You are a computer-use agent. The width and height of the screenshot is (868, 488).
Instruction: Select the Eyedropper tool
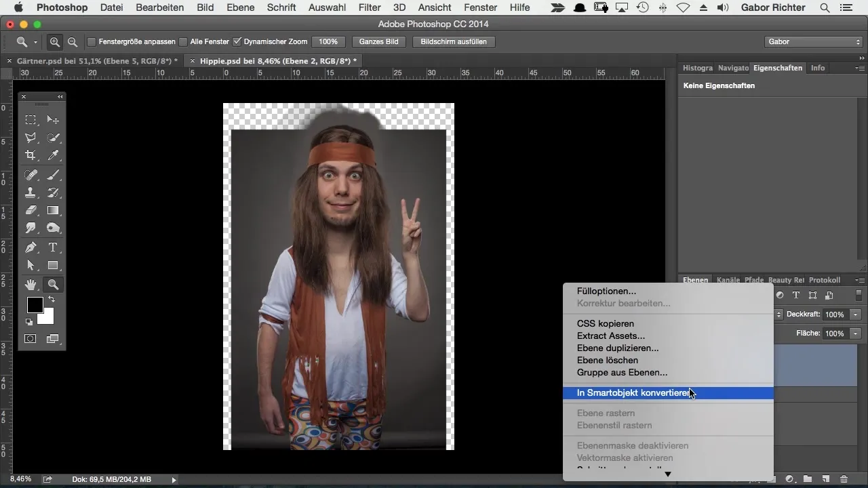coord(53,155)
